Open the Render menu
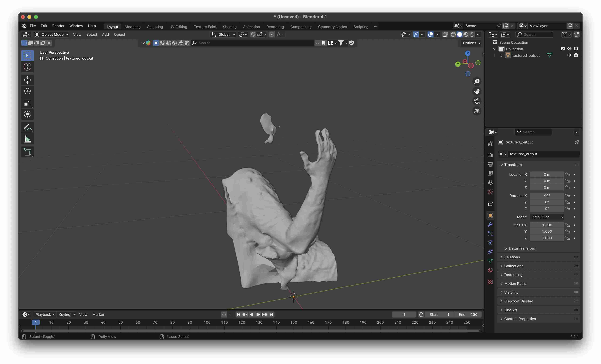The height and width of the screenshot is (364, 601). [58, 26]
